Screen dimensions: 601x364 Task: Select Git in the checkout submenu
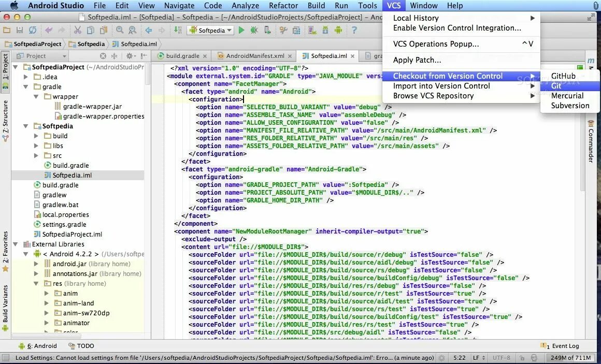(x=570, y=86)
